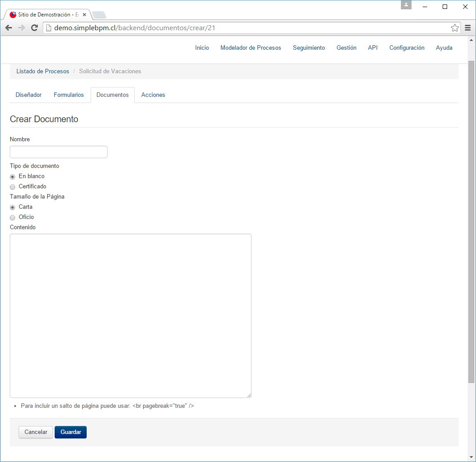Click the browser forward arrow

click(x=21, y=28)
